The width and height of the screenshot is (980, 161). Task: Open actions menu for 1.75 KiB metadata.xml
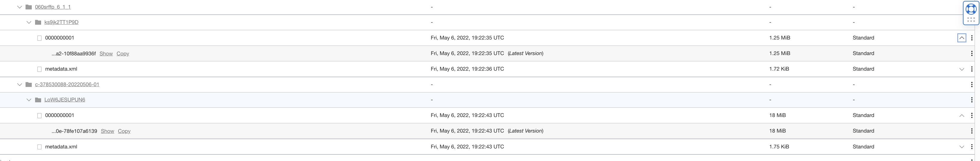tap(972, 147)
